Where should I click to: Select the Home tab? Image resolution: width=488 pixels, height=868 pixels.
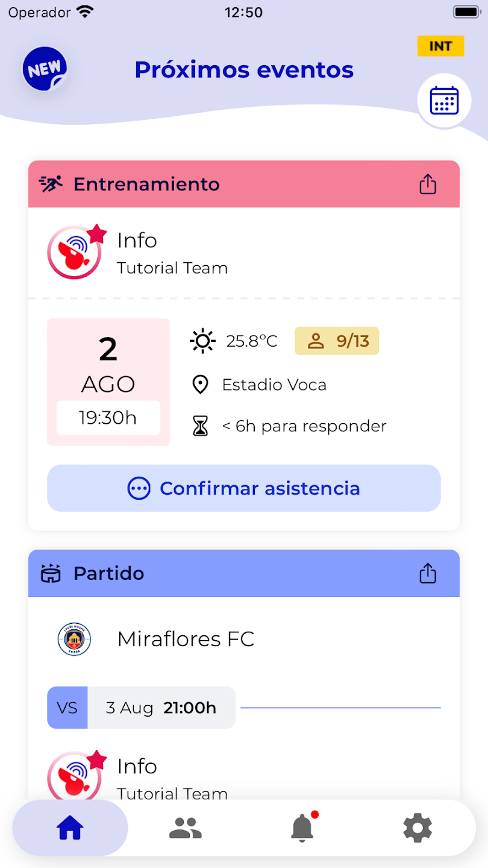pyautogui.click(x=70, y=828)
